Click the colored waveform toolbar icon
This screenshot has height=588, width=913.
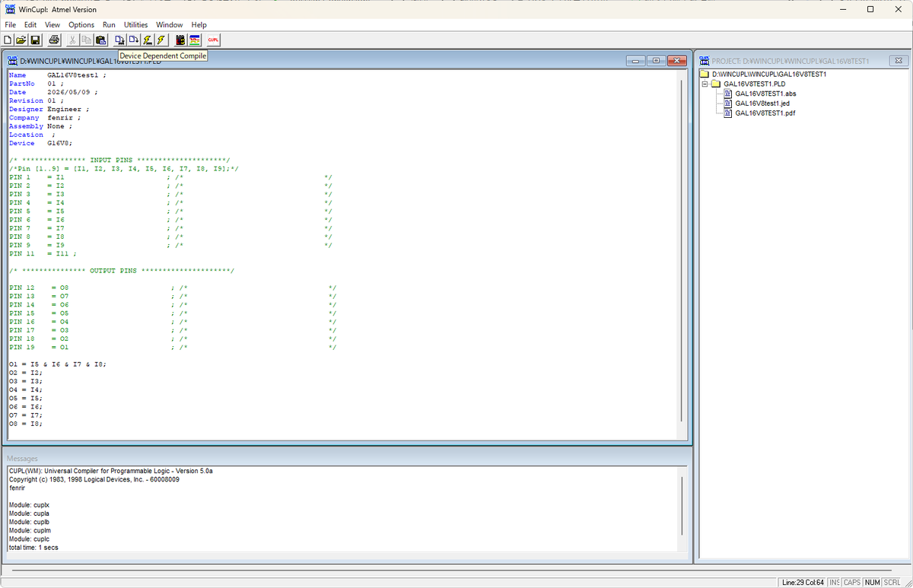click(195, 40)
